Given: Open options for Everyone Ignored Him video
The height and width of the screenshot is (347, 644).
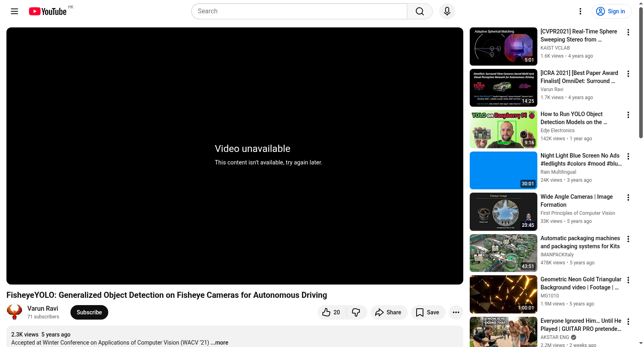Looking at the screenshot, I should [x=628, y=322].
